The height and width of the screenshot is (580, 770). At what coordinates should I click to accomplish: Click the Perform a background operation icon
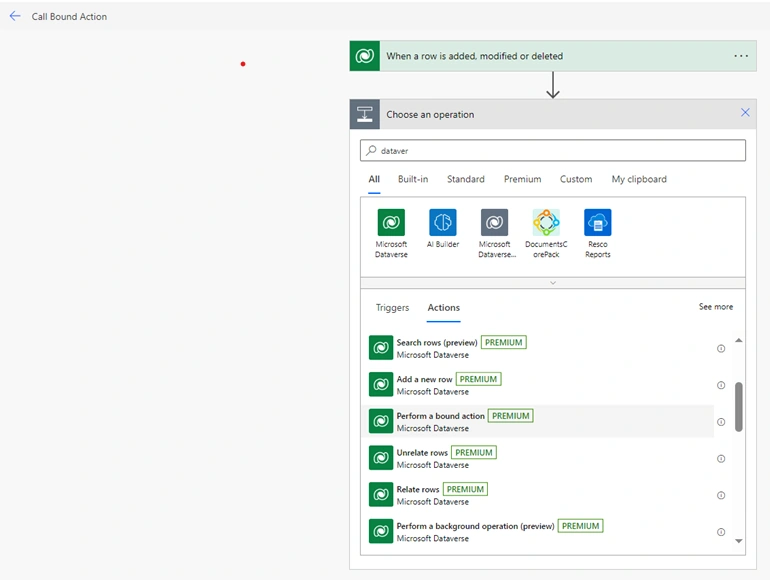pos(381,531)
